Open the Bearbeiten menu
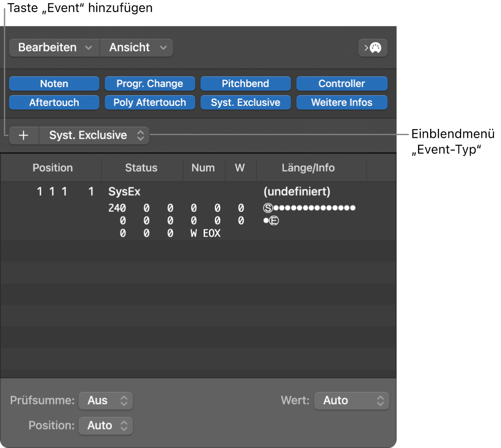501x448 pixels. point(53,48)
